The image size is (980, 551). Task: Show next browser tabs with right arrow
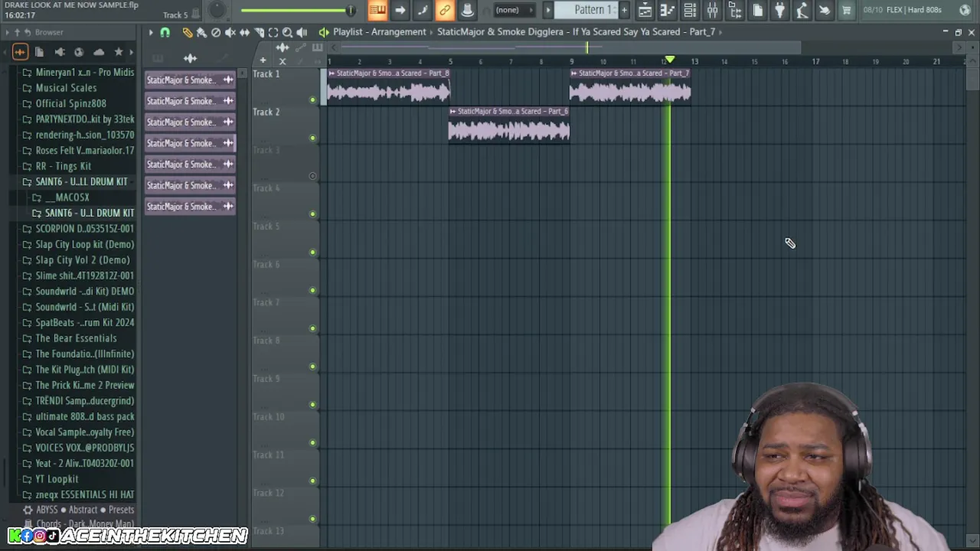132,52
